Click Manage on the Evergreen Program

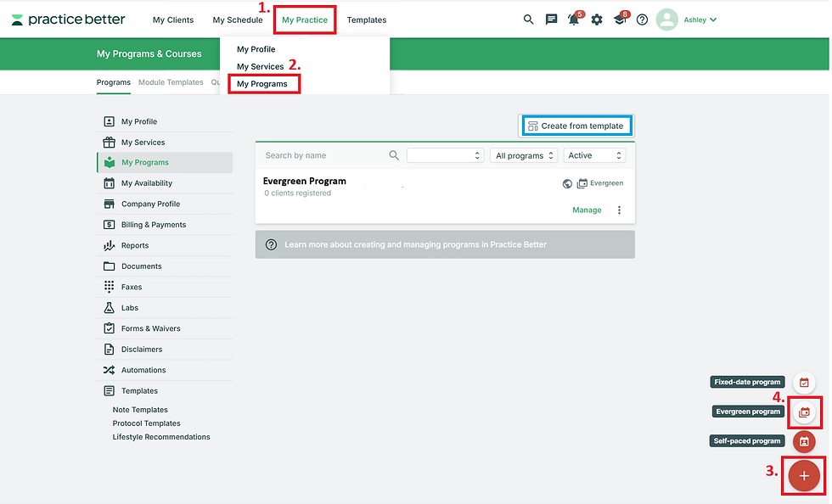[x=587, y=210]
